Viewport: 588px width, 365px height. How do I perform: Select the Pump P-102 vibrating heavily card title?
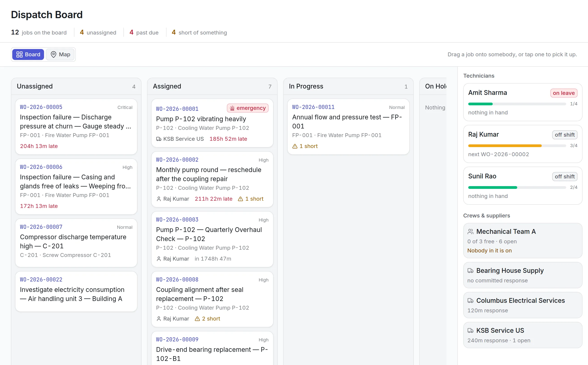tap(201, 119)
